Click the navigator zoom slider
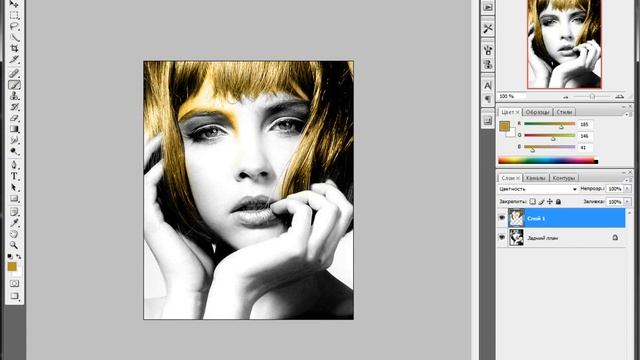 coord(592,96)
